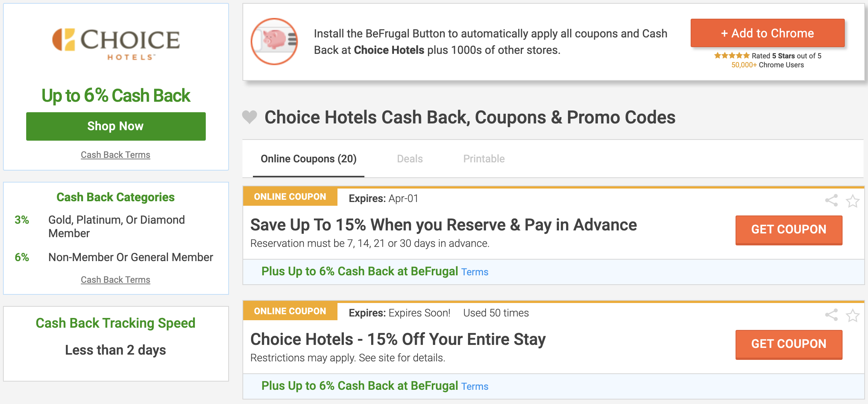Share the 15% Off Entire Stay coupon
This screenshot has width=868, height=404.
point(831,315)
